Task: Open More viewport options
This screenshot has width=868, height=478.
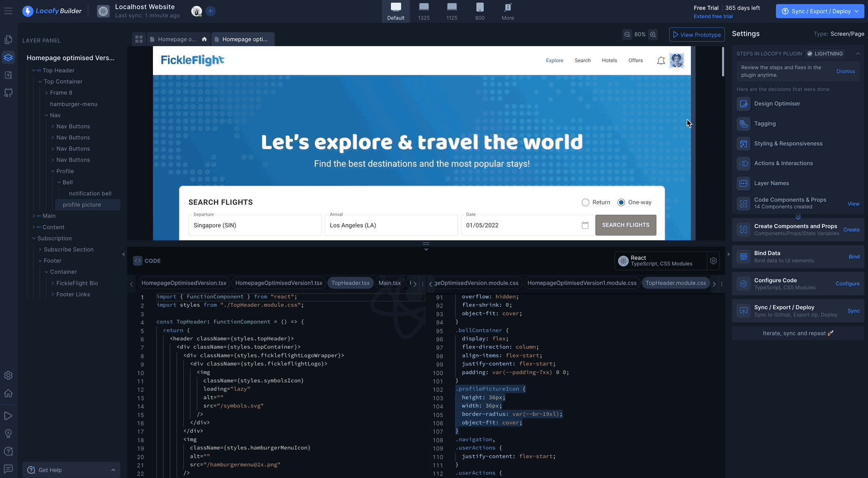Action: pos(508,11)
